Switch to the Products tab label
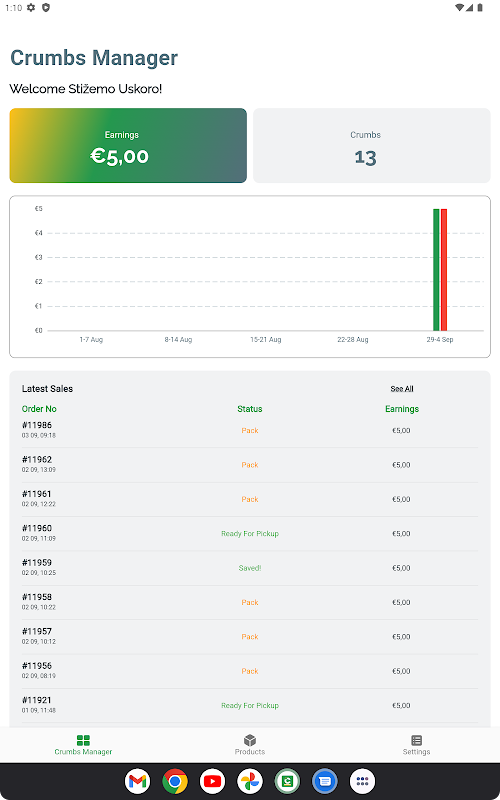This screenshot has height=800, width=500. (250, 752)
